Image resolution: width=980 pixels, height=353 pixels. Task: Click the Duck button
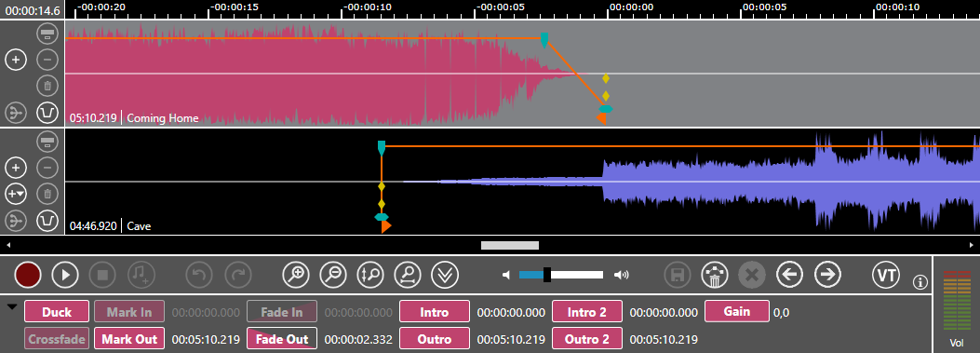57,312
